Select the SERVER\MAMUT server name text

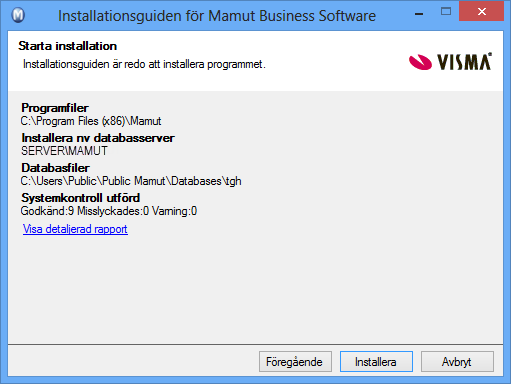coord(64,151)
